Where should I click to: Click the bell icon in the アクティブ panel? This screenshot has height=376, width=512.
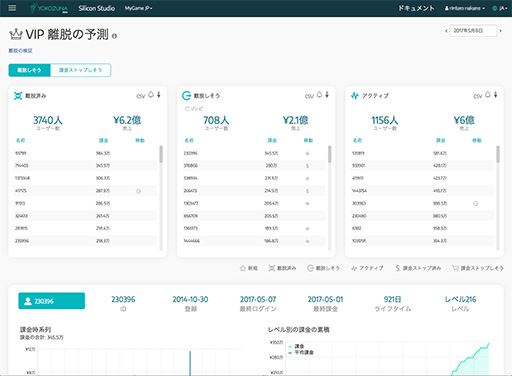tap(488, 95)
